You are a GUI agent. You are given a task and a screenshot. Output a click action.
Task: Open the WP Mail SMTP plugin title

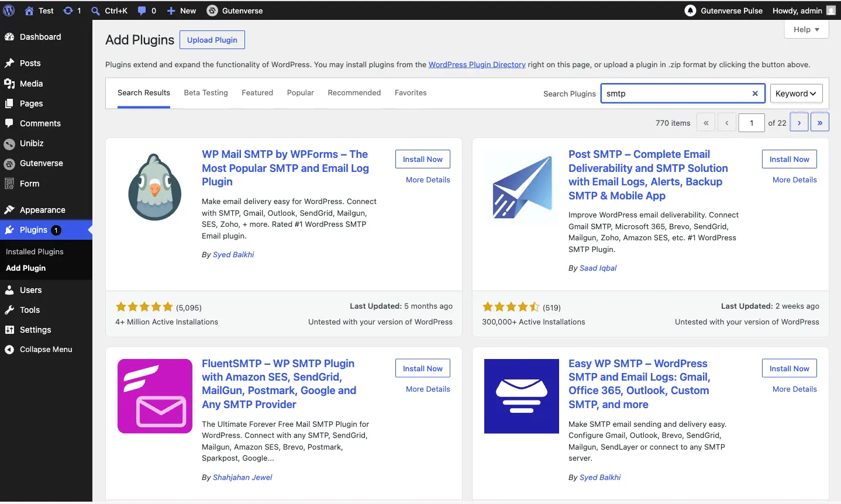(285, 168)
